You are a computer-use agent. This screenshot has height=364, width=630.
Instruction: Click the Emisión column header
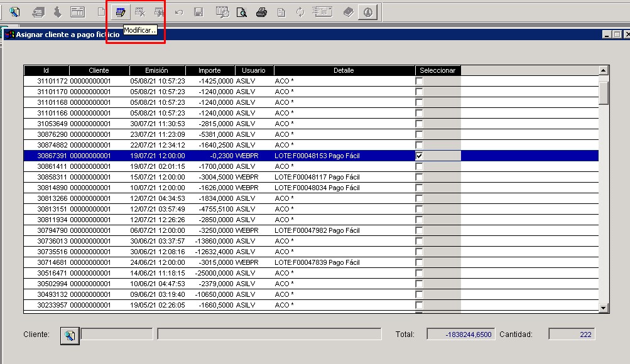click(156, 71)
